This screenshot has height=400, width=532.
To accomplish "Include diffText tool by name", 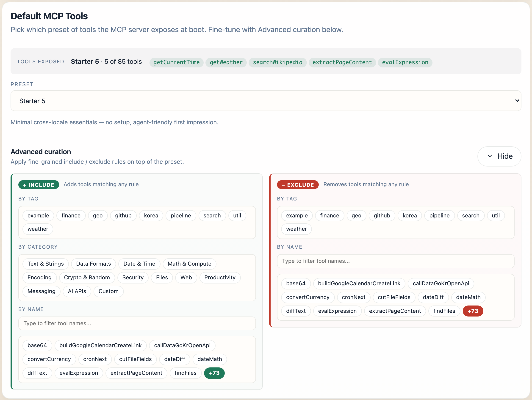I will pos(37,373).
